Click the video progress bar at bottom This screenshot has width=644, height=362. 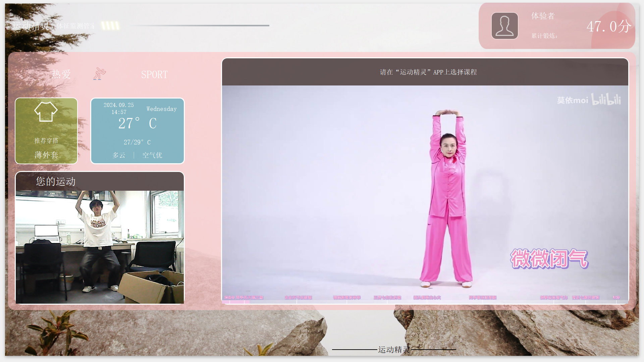point(425,302)
